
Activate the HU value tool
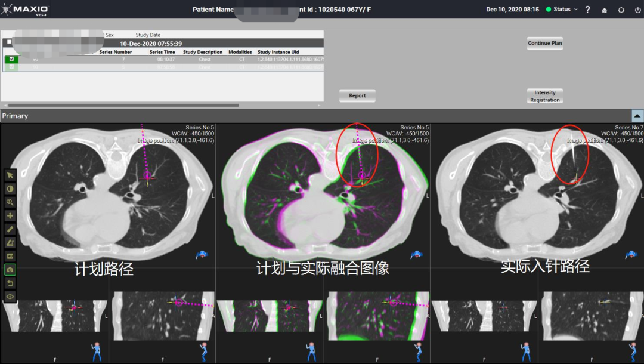click(10, 257)
